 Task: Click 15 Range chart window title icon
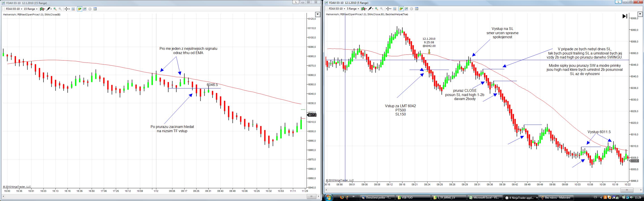(x=3, y=3)
